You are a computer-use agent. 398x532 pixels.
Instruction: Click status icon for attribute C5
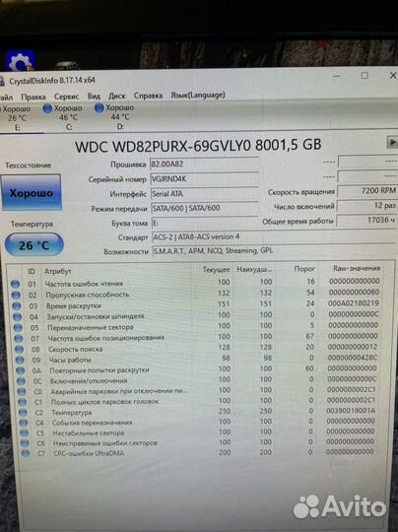click(25, 433)
